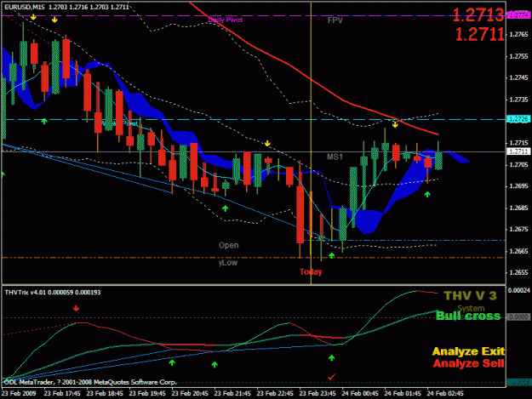
Task: Click the 1.2705 price axis label
Action: pos(518,164)
